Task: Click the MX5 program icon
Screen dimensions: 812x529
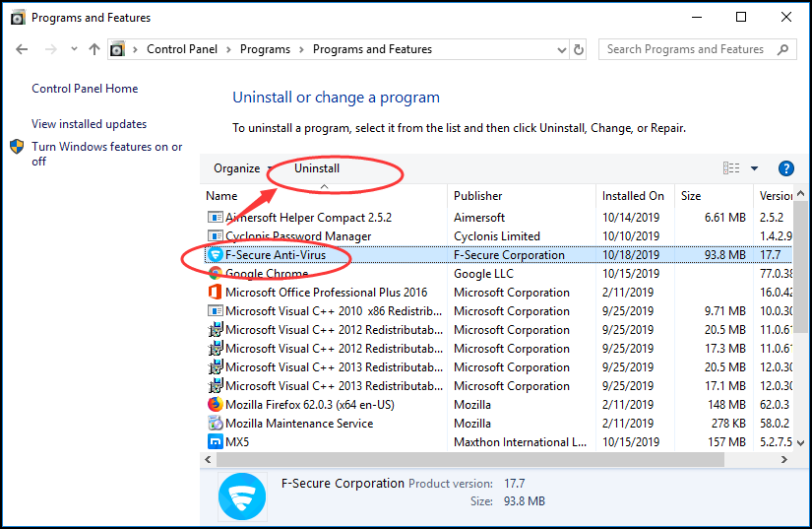Action: [215, 441]
